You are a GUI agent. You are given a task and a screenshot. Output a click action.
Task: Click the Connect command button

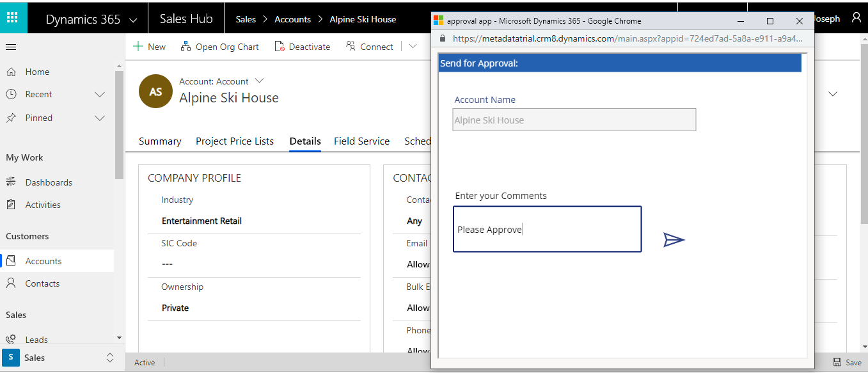coord(370,47)
